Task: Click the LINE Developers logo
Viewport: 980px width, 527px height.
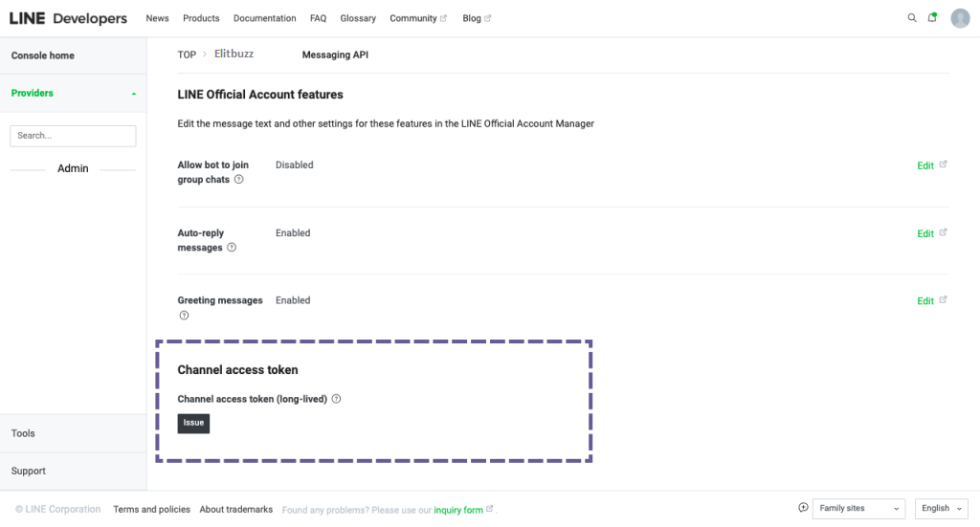Action: (68, 18)
